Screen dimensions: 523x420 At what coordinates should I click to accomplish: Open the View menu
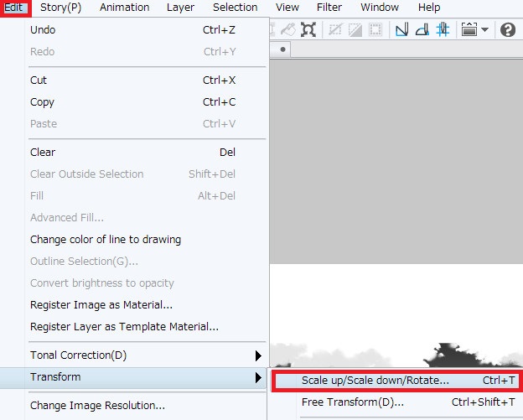click(x=287, y=8)
